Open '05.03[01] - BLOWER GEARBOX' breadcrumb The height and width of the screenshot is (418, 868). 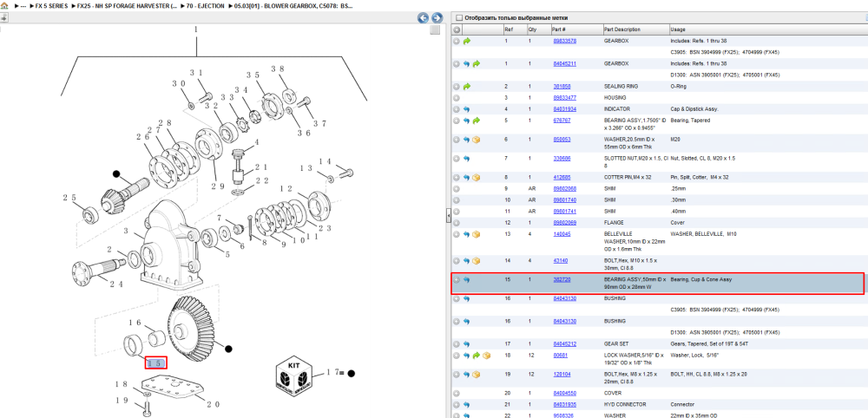click(x=293, y=5)
